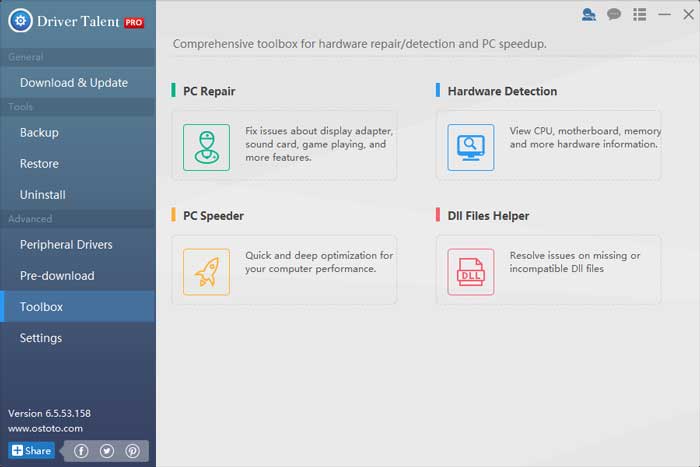
Task: Minimize the Driver Talent window
Action: [664, 15]
